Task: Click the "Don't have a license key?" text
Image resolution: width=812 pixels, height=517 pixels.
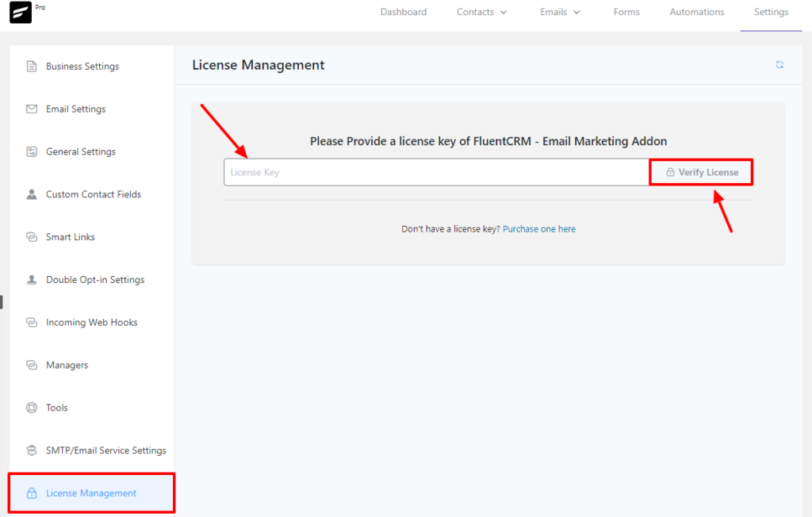Action: pos(450,229)
